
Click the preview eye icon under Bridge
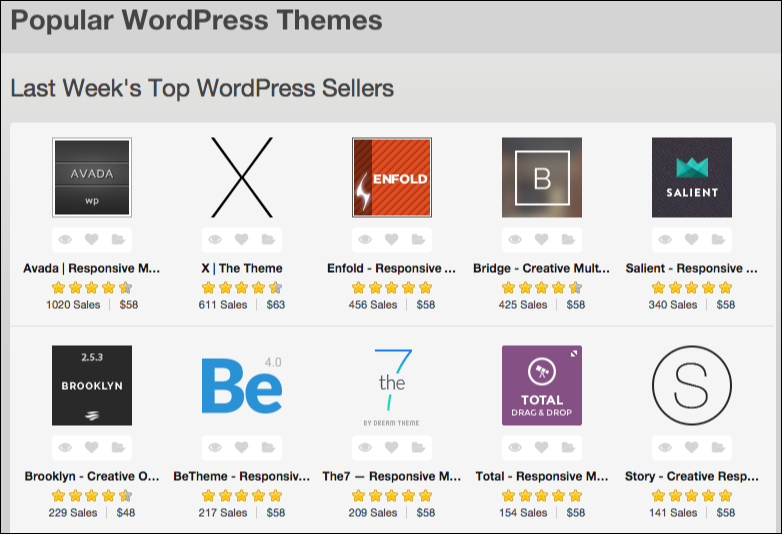point(515,240)
